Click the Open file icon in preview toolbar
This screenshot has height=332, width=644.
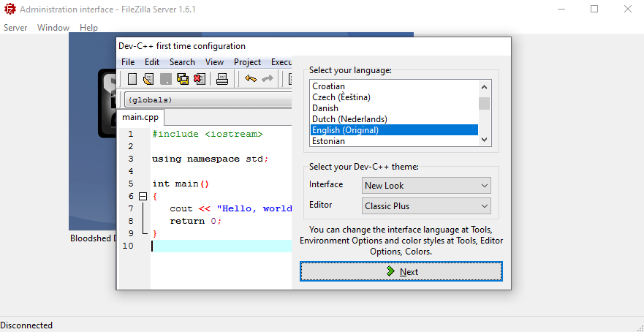pyautogui.click(x=148, y=78)
